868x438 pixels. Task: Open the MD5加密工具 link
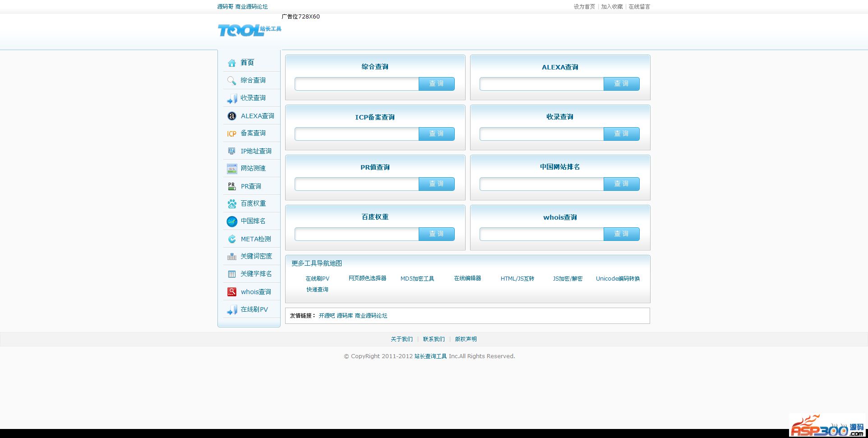pos(417,279)
